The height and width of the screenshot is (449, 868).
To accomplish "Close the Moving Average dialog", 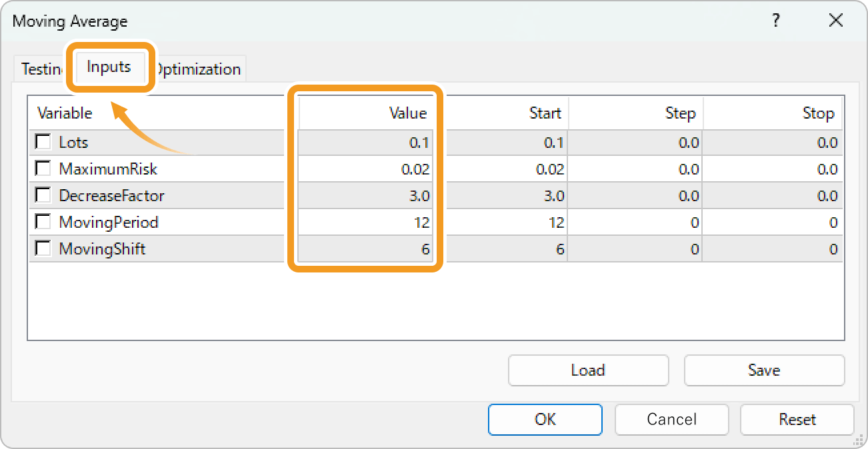I will (836, 21).
